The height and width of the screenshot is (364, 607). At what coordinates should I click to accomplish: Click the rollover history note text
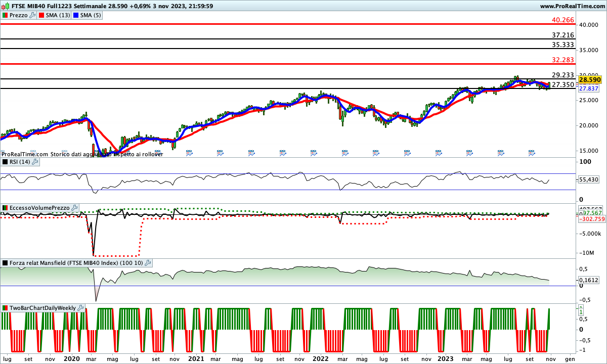[x=81, y=154]
